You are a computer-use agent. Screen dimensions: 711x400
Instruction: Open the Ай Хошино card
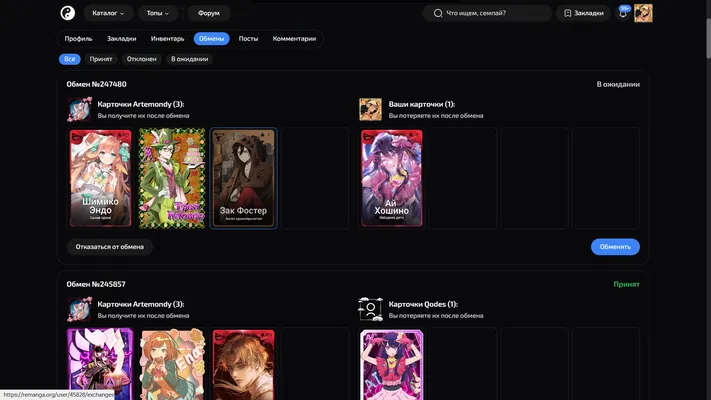tap(392, 178)
